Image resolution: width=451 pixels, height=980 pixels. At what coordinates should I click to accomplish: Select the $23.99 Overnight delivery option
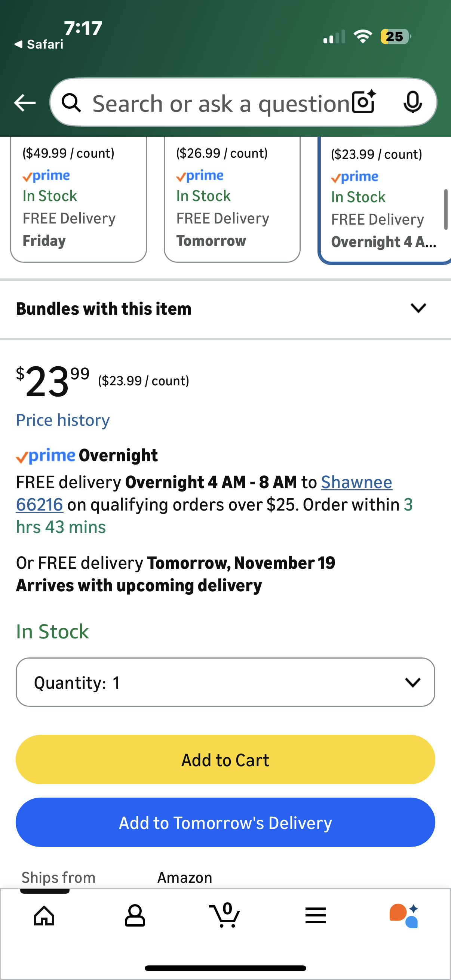tap(384, 198)
